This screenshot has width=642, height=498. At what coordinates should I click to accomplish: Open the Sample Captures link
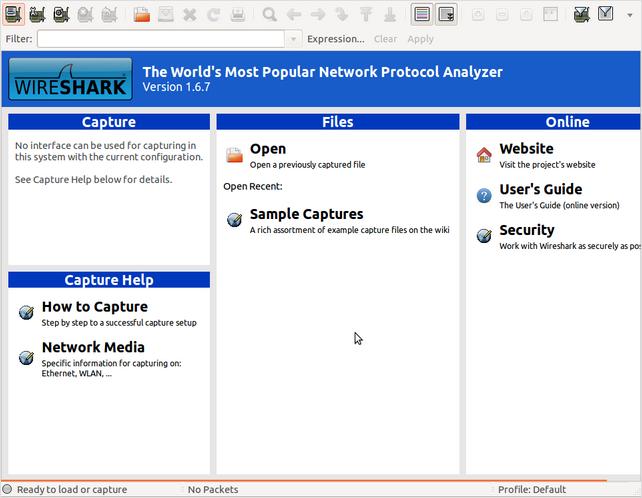point(307,214)
